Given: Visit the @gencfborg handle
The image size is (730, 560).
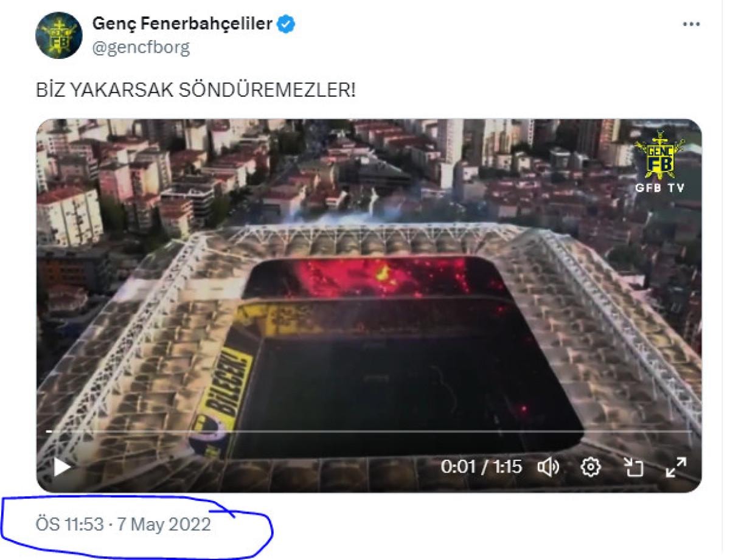Looking at the screenshot, I should click(x=141, y=47).
